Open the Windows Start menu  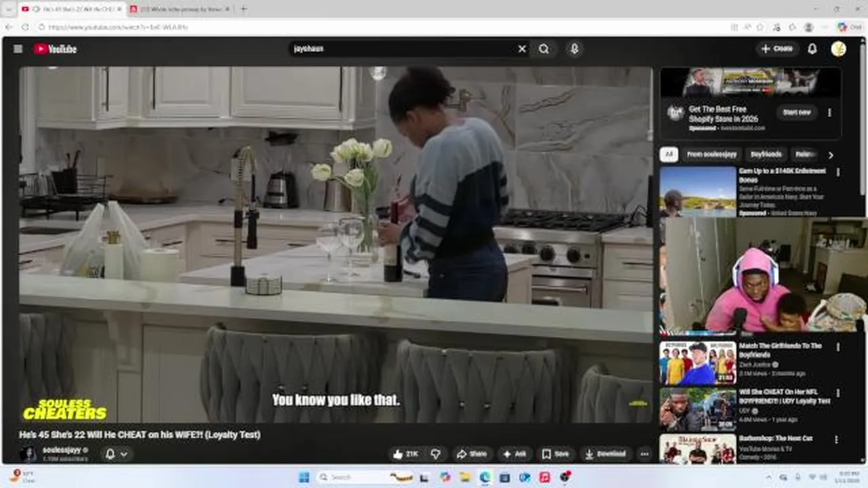304,477
